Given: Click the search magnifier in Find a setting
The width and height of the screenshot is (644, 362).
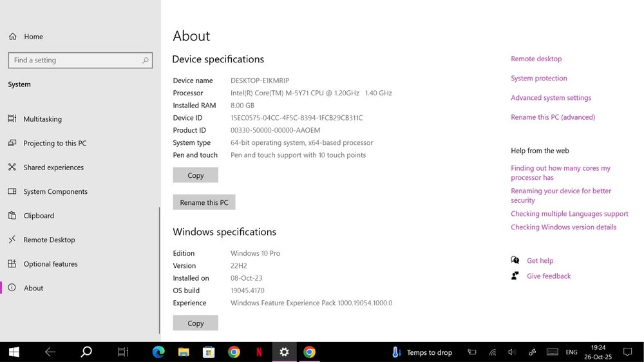Looking at the screenshot, I should point(145,61).
